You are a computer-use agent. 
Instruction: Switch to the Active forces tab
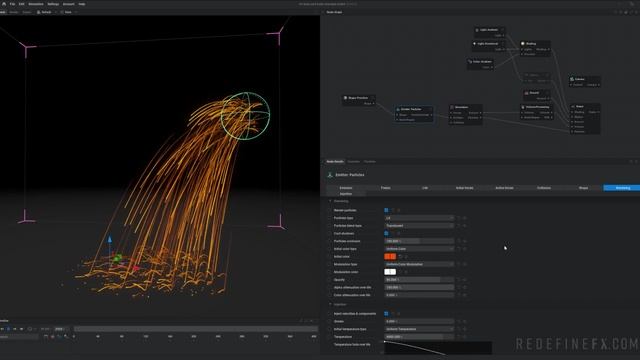point(504,188)
